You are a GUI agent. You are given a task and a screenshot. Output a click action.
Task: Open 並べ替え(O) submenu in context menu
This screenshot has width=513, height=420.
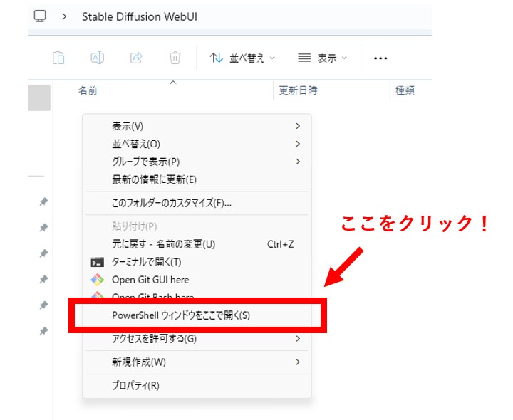tap(197, 144)
